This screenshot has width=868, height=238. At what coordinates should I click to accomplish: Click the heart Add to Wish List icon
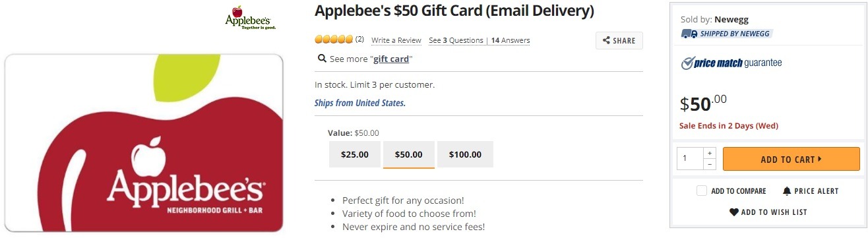pyautogui.click(x=733, y=212)
